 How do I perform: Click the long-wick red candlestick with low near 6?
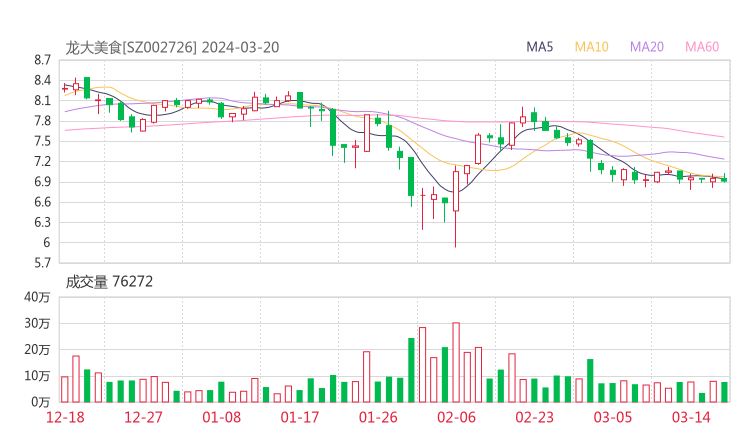click(456, 207)
